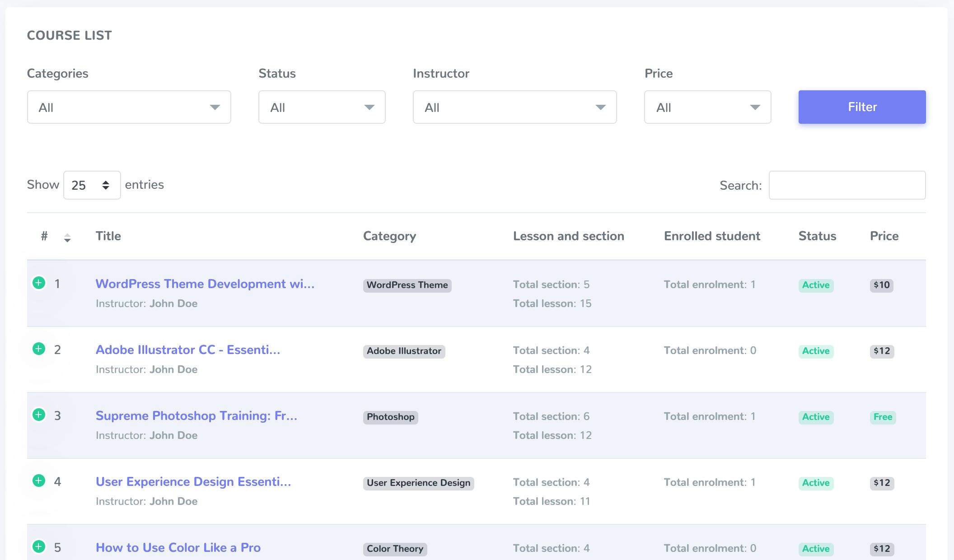Open WordPress Theme Development course link
This screenshot has width=954, height=560.
(205, 284)
